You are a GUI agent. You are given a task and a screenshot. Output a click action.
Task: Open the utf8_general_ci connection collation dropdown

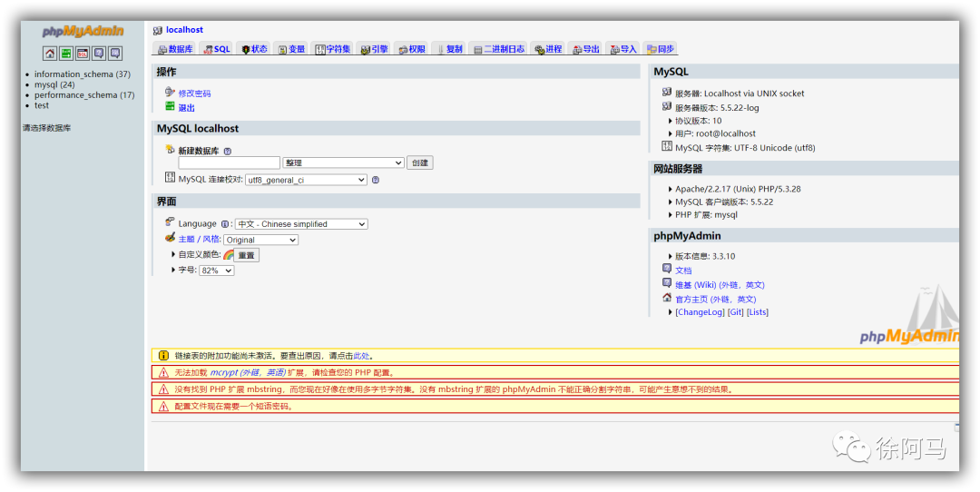pos(307,180)
